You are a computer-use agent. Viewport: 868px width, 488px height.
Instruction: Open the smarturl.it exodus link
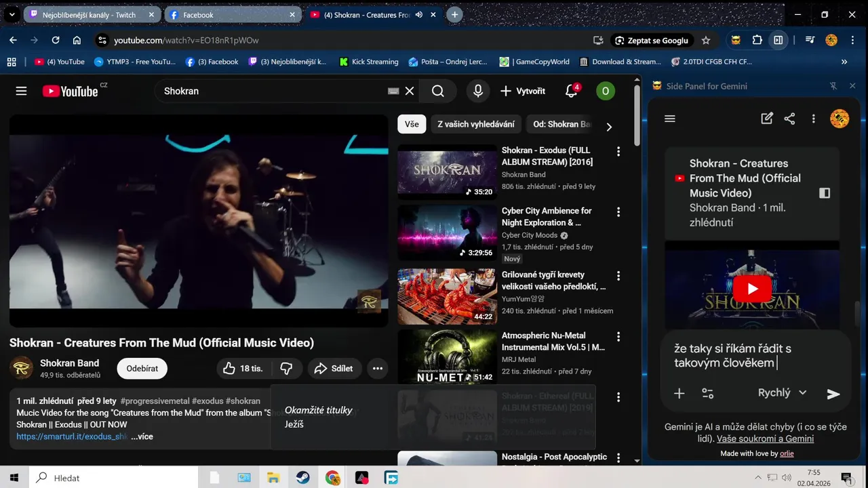click(73, 436)
